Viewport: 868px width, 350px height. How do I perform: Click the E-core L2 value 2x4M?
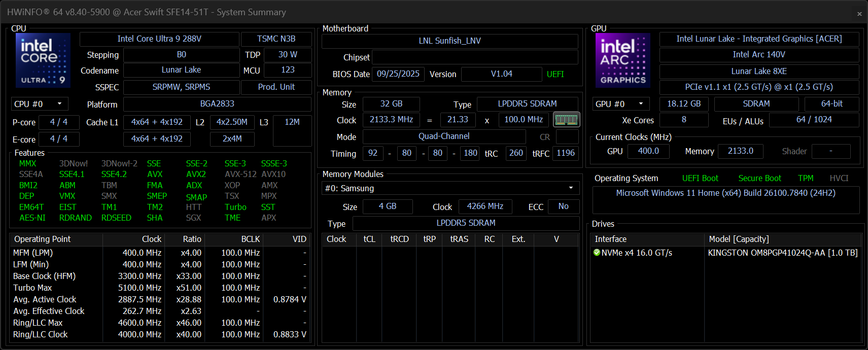tap(232, 139)
